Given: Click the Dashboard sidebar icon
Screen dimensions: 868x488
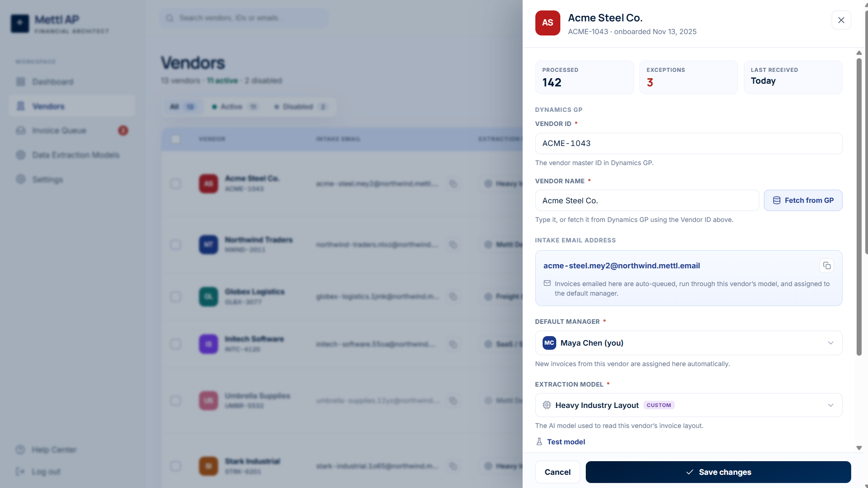Looking at the screenshot, I should (21, 82).
